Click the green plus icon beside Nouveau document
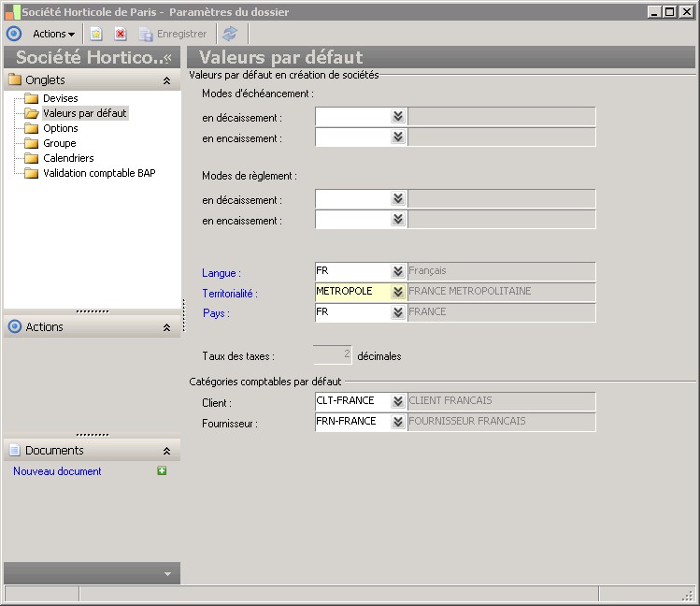The height and width of the screenshot is (606, 700). pyautogui.click(x=162, y=471)
